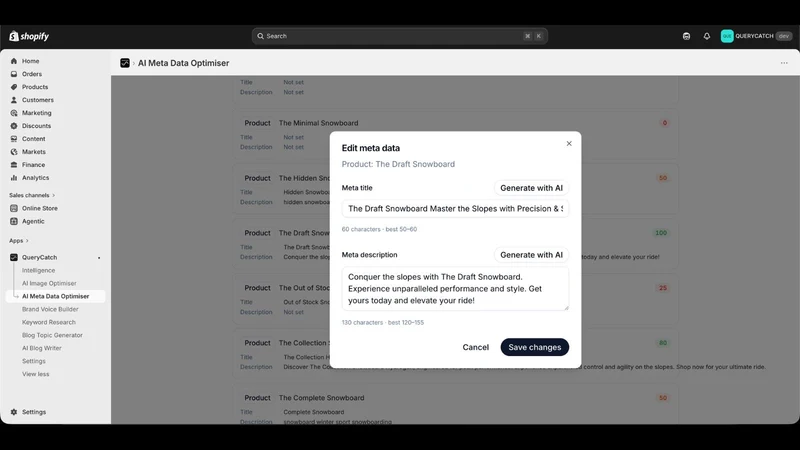Expand the Sales channels section

point(32,195)
